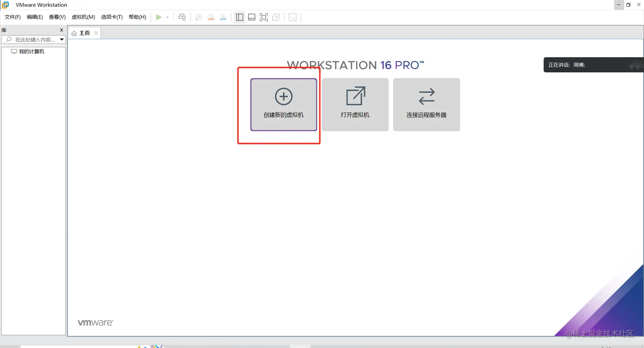
Task: Toggle the thumbnail bar view icon
Action: [x=252, y=17]
